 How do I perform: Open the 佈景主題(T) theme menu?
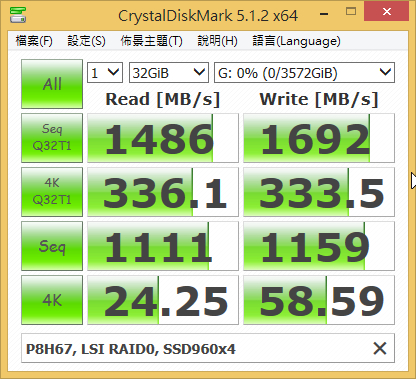pos(151,41)
